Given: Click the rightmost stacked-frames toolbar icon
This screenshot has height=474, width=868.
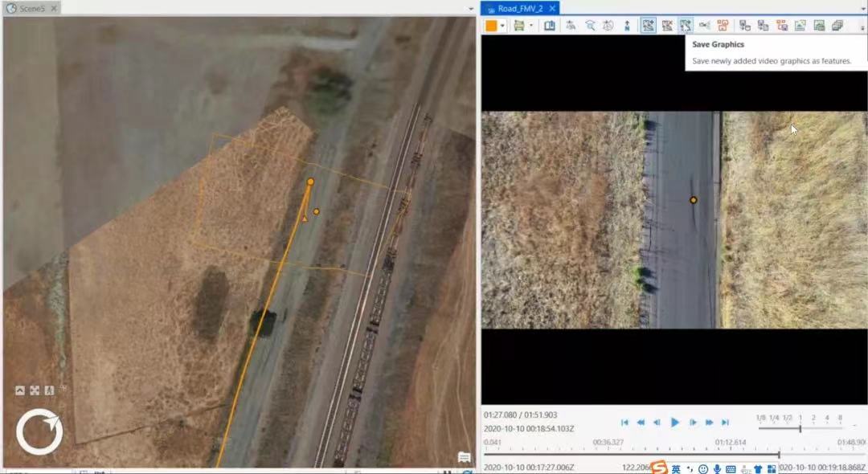Looking at the screenshot, I should coord(837,26).
